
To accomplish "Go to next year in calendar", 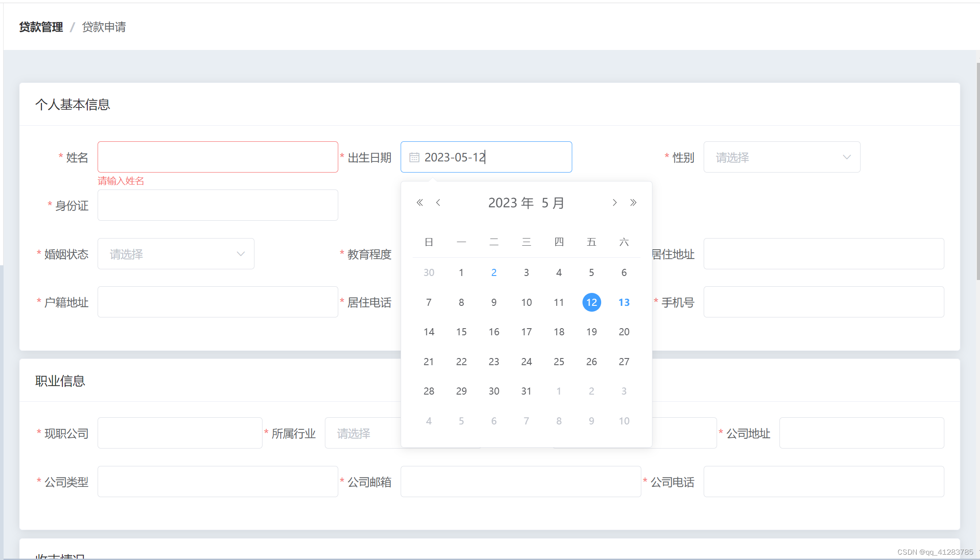I will point(633,203).
